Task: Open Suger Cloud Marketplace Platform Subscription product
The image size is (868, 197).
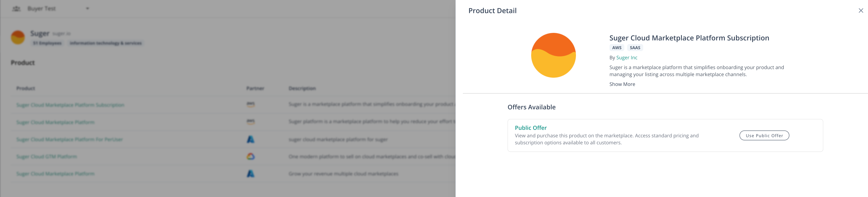Action: coord(71,105)
